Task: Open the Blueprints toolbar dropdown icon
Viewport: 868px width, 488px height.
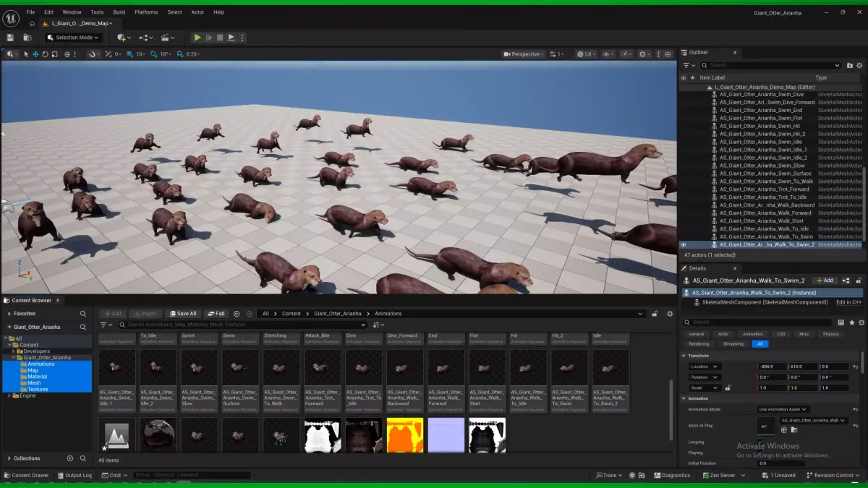Action: point(145,38)
